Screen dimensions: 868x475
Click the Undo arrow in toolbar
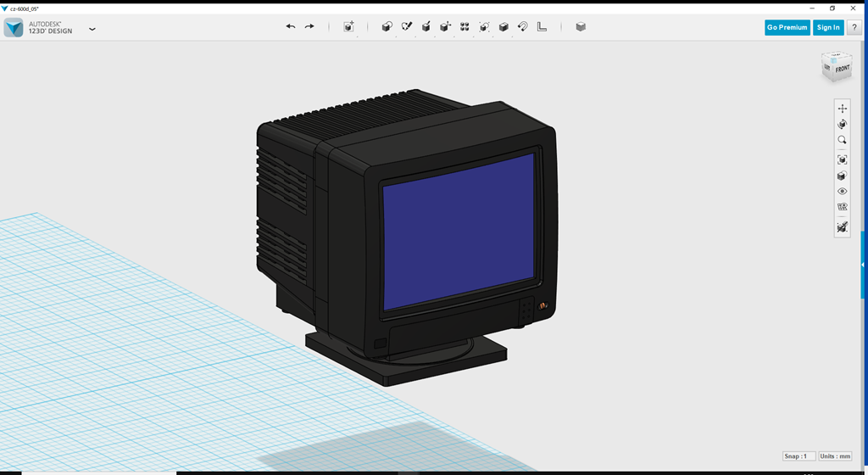point(291,27)
